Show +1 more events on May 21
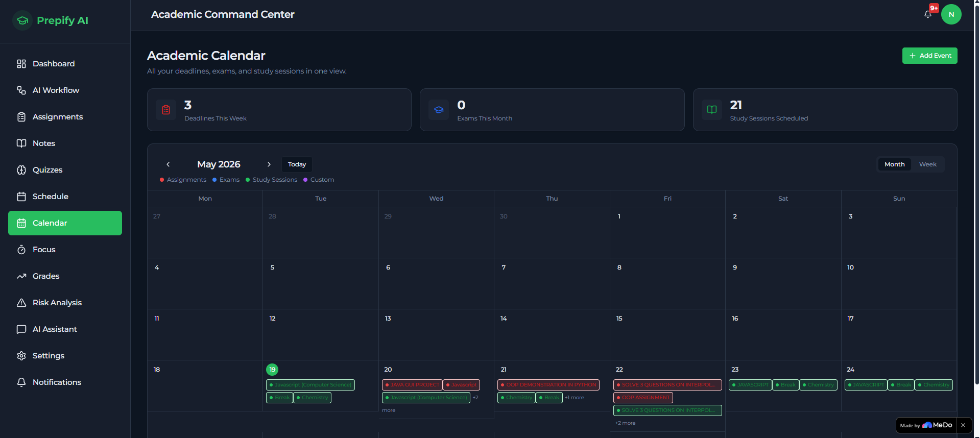This screenshot has height=438, width=980. (575, 398)
